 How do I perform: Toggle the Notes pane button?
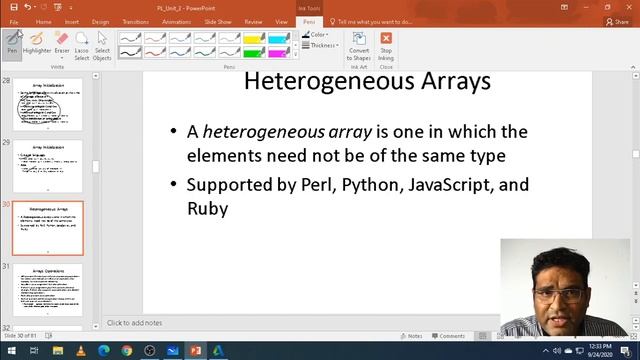click(411, 336)
